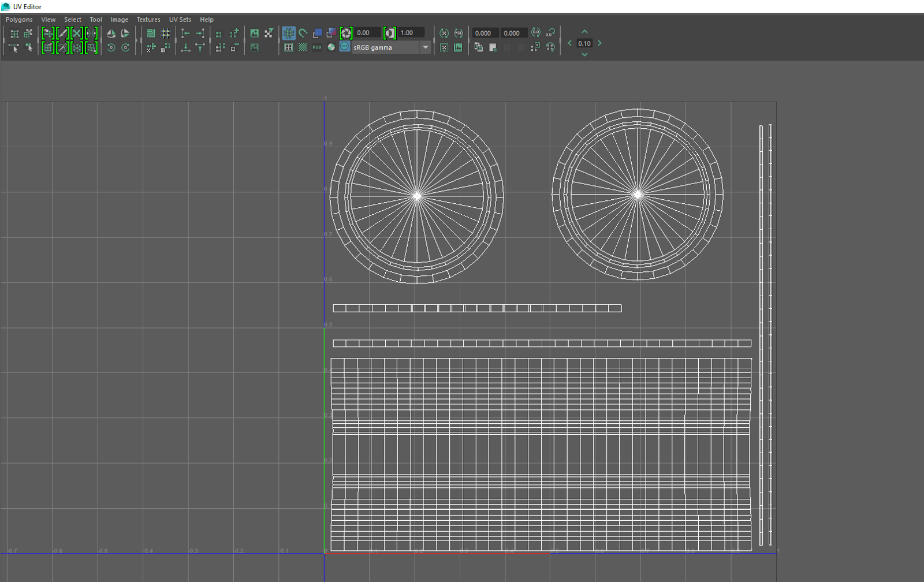Open the UV Sets menu
924x582 pixels.
click(180, 19)
